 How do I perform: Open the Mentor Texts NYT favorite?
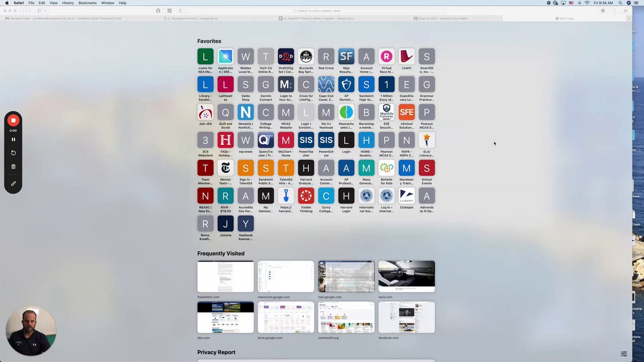[225, 168]
